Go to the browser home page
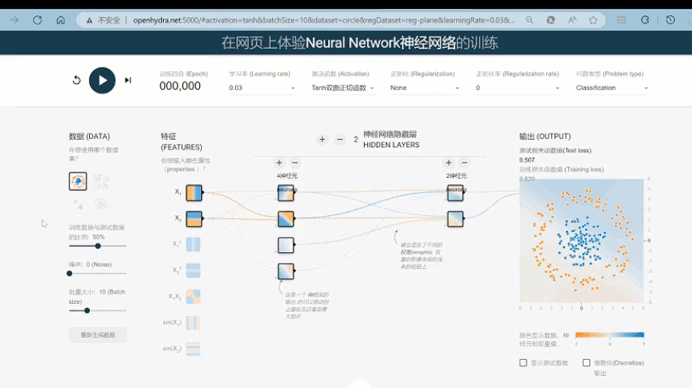This screenshot has height=388, width=692. (x=60, y=20)
